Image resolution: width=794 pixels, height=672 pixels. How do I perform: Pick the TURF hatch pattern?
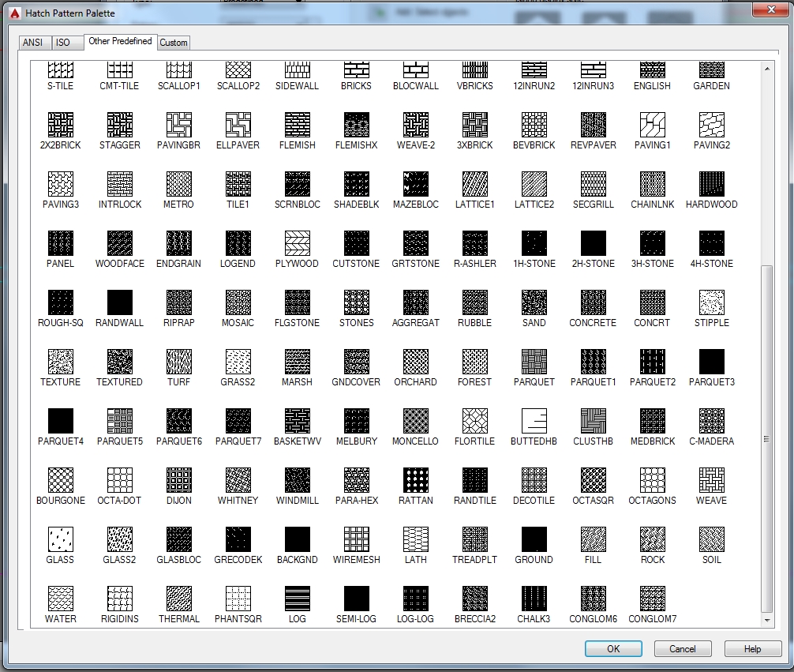coord(178,362)
